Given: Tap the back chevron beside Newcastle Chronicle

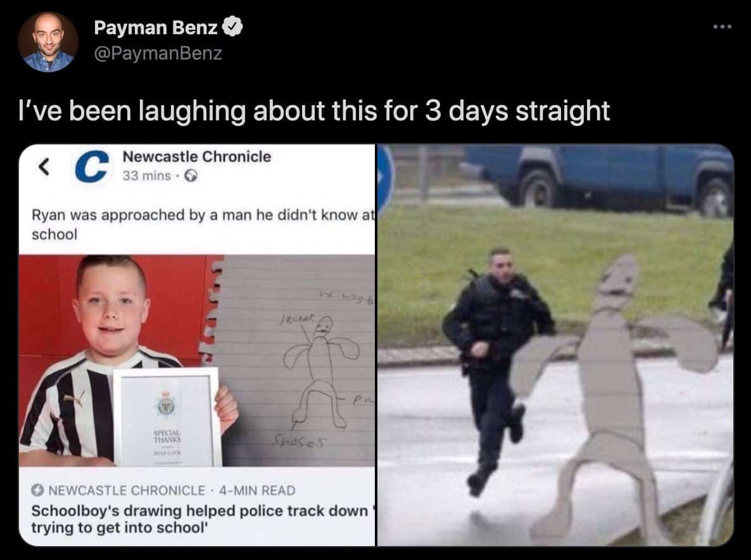Looking at the screenshot, I should (44, 167).
